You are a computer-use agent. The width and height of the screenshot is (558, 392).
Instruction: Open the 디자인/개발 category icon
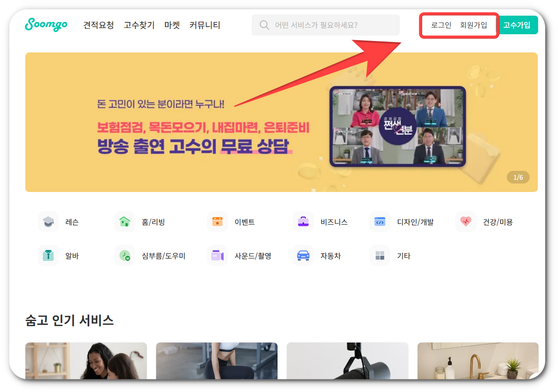[x=380, y=222]
